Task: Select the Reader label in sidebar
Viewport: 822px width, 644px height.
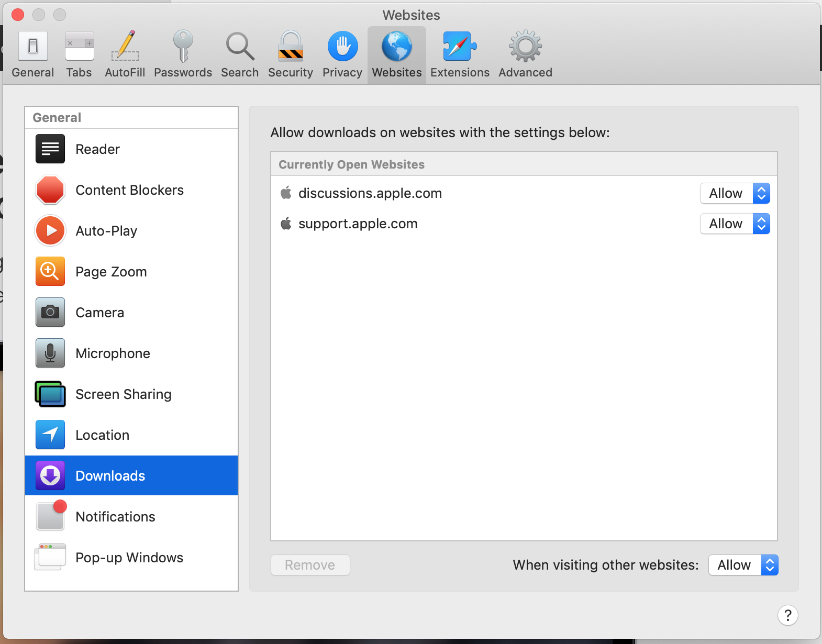Action: coord(98,149)
